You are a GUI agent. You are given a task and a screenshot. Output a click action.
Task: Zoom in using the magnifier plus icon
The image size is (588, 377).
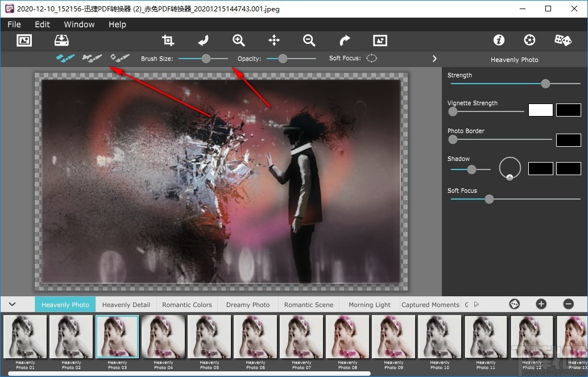[x=238, y=40]
